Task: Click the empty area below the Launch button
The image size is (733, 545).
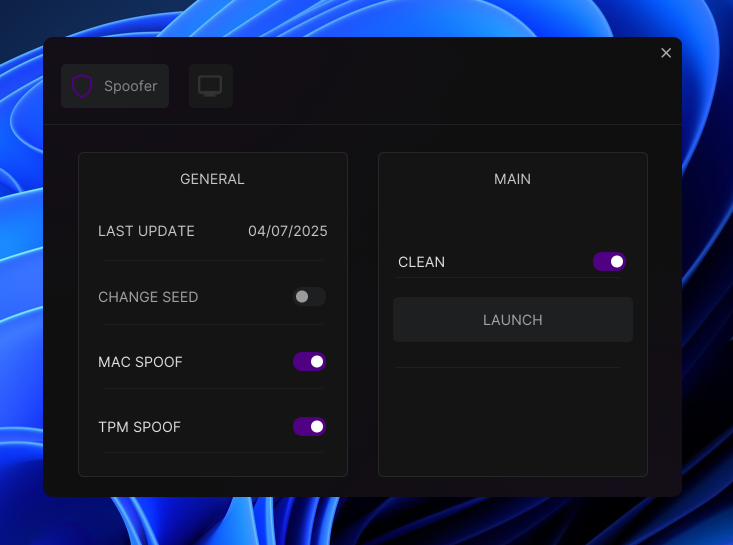Action: coord(512,420)
